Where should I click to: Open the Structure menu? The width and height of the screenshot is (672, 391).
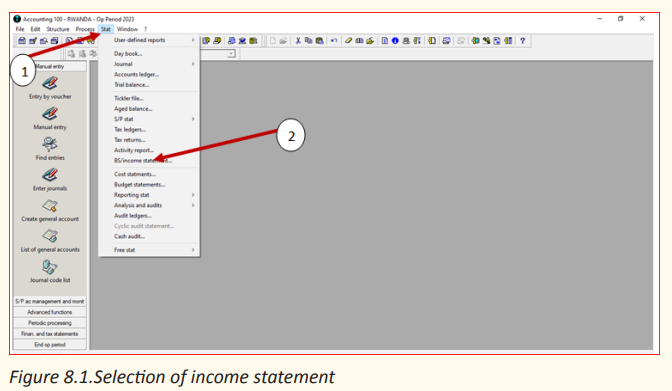pos(58,29)
